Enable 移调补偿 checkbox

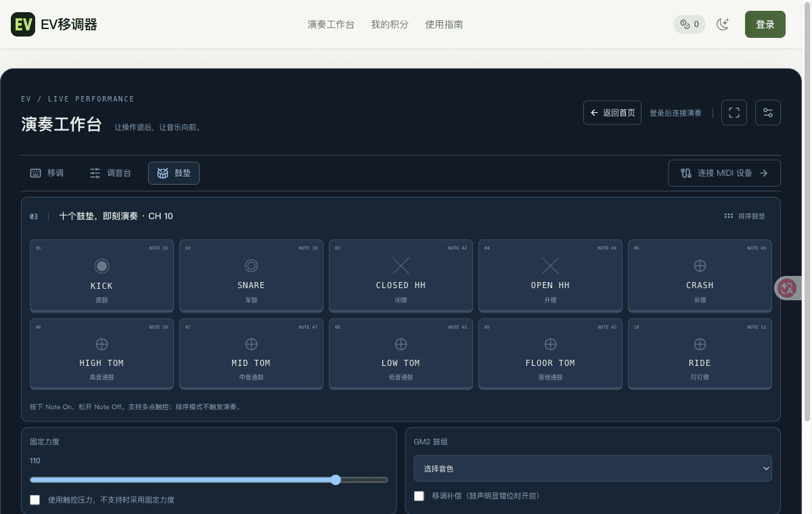coord(419,496)
